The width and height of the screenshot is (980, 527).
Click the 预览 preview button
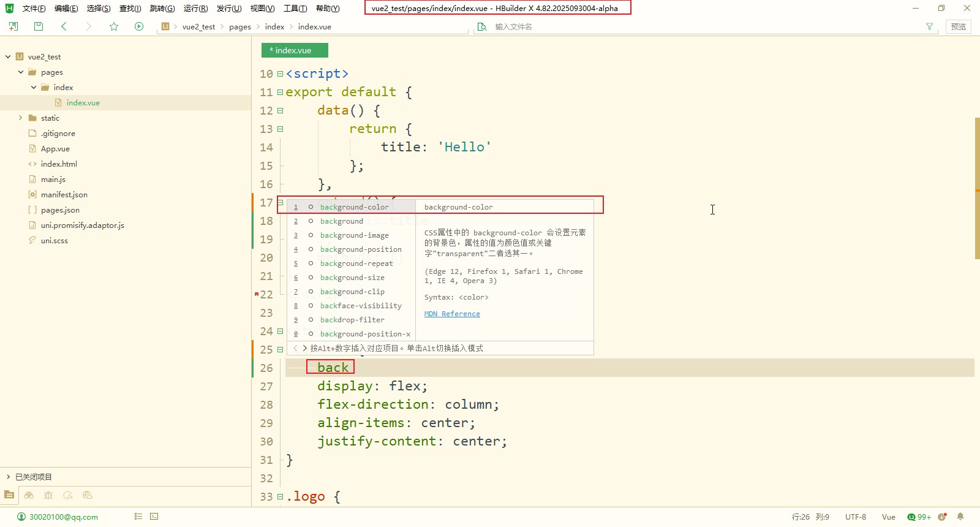(x=958, y=26)
